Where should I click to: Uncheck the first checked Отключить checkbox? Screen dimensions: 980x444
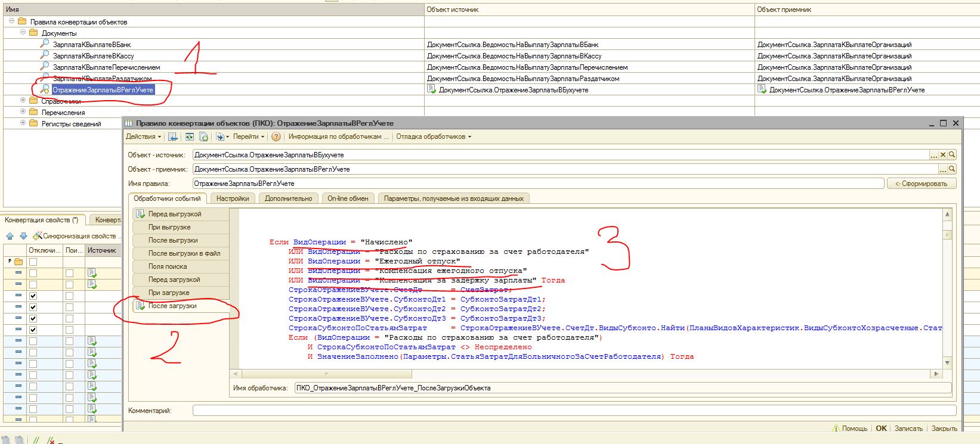pyautogui.click(x=33, y=296)
